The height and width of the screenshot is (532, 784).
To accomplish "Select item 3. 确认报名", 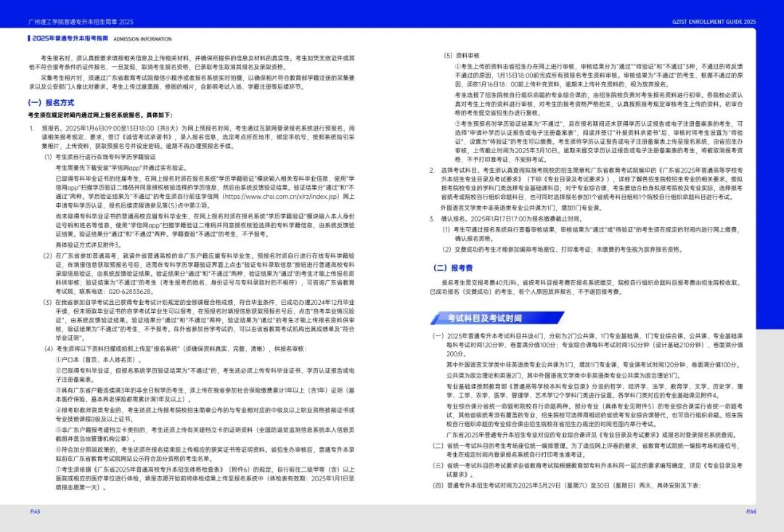I will (x=506, y=219).
